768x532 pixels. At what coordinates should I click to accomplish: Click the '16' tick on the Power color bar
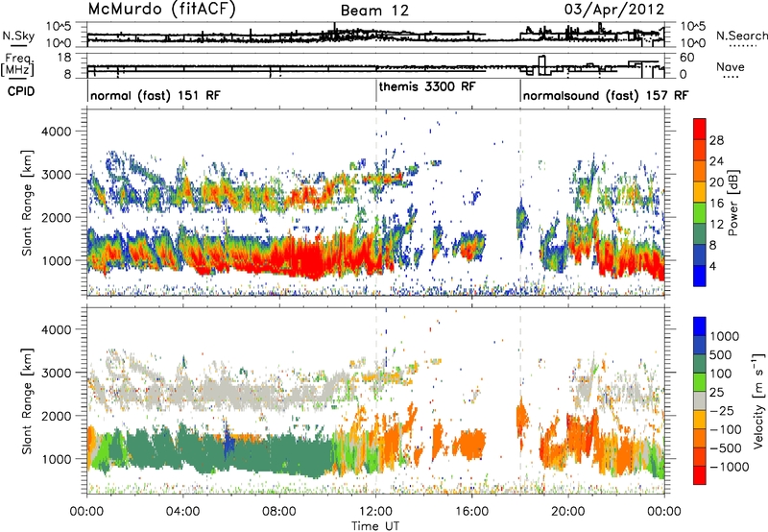[716, 204]
